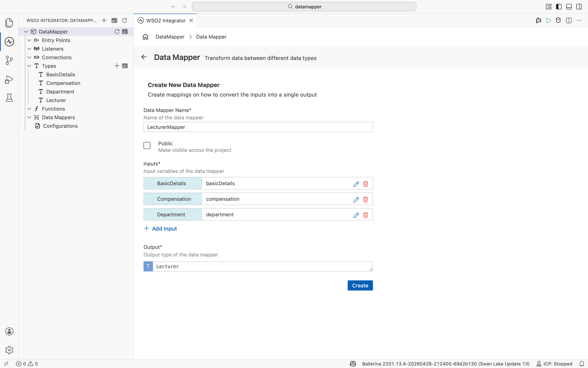Image resolution: width=588 pixels, height=368 pixels.
Task: Collapse the DataMapper project tree node
Action: 26,32
